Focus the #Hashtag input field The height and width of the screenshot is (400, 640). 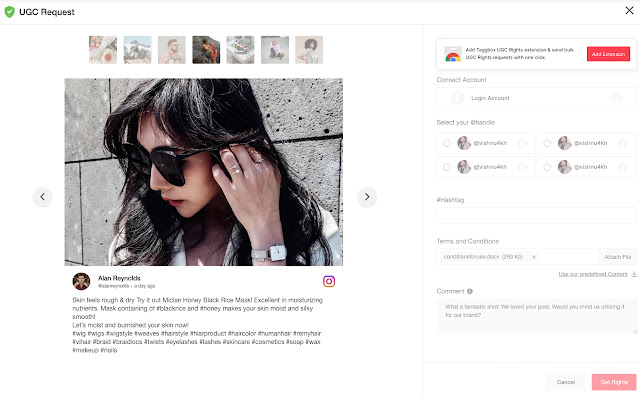coord(536,215)
